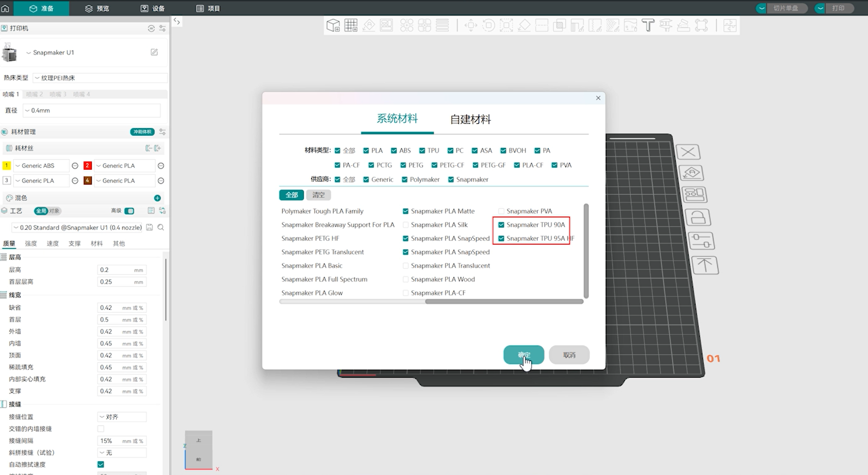The image size is (868, 475).
Task: Open the 支撑 support settings tab
Action: (75, 243)
